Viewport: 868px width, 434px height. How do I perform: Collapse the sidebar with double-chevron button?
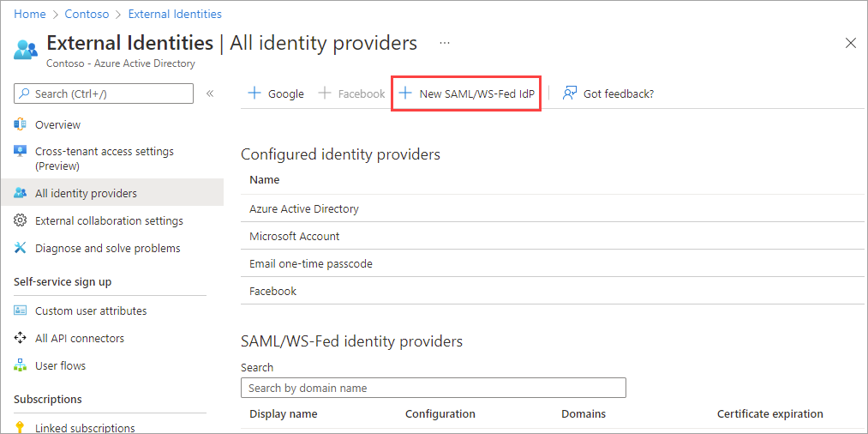point(210,93)
